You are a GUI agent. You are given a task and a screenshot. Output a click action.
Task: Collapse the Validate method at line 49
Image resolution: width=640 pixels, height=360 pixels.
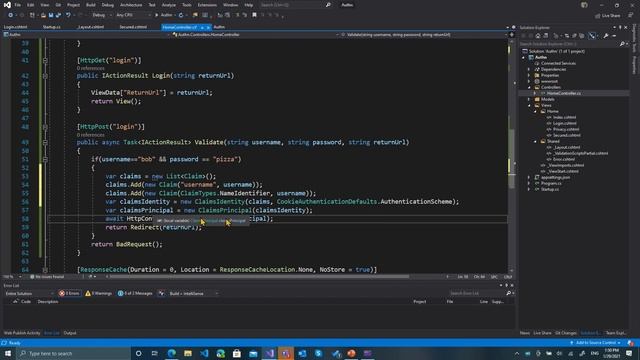(45, 142)
